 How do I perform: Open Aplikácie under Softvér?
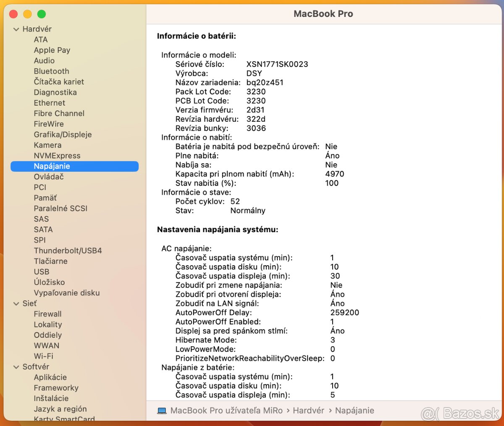click(50, 377)
